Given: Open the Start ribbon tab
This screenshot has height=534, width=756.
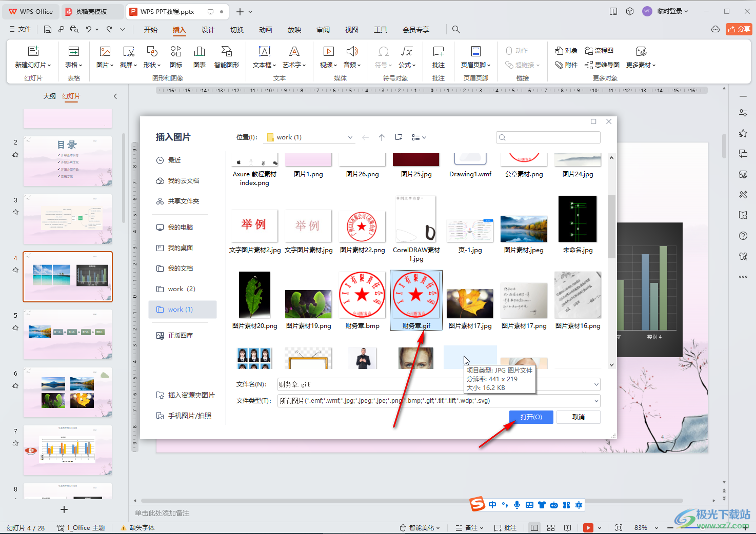Looking at the screenshot, I should pos(150,30).
